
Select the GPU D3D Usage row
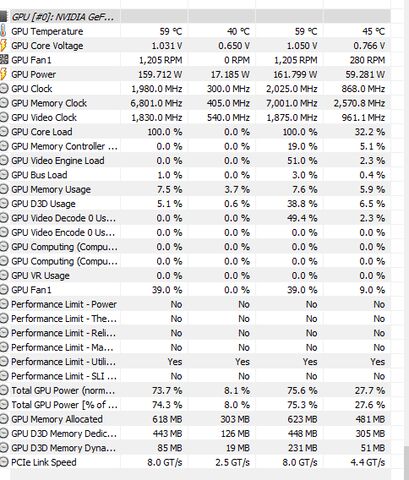pyautogui.click(x=195, y=204)
